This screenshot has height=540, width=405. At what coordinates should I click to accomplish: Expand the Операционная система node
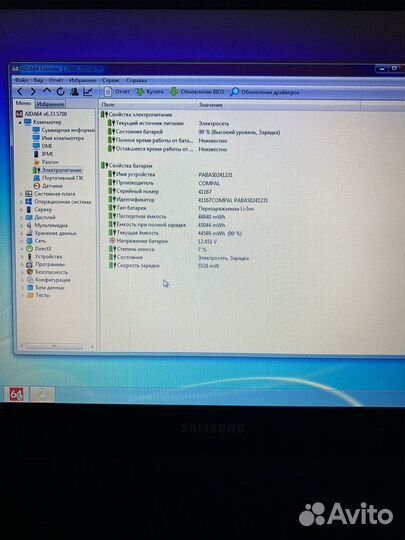[x=21, y=202]
